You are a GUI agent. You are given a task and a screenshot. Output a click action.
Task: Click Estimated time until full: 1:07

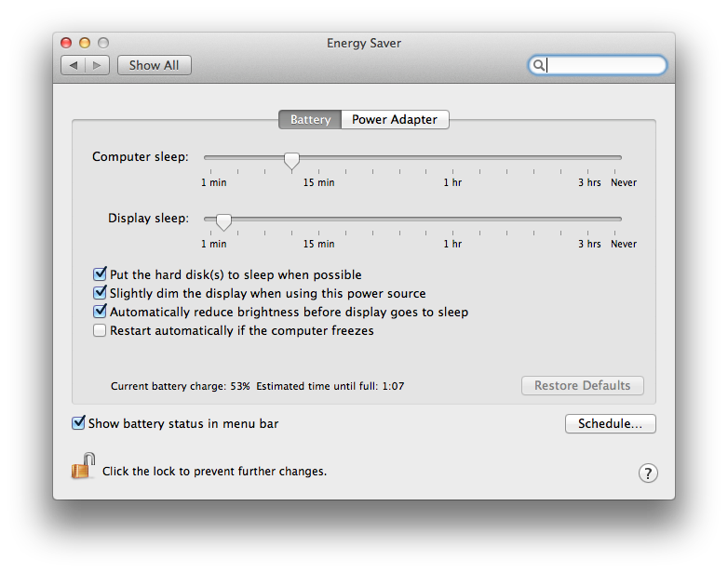[330, 386]
